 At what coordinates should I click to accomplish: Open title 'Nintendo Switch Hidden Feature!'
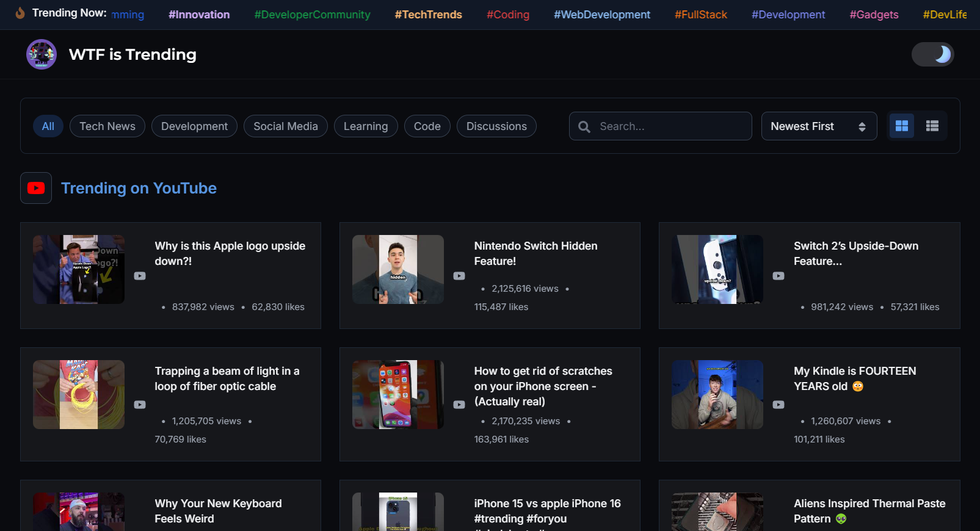click(536, 253)
